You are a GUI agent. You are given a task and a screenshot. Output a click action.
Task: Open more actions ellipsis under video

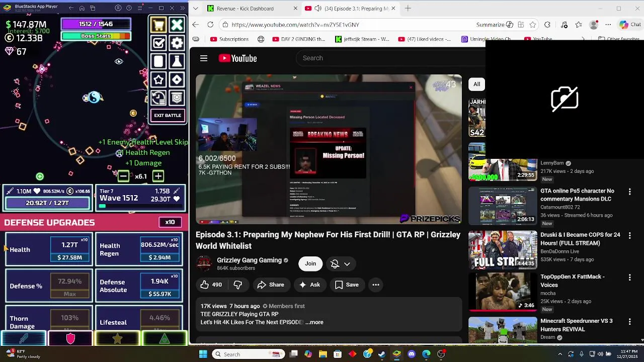[x=376, y=285]
